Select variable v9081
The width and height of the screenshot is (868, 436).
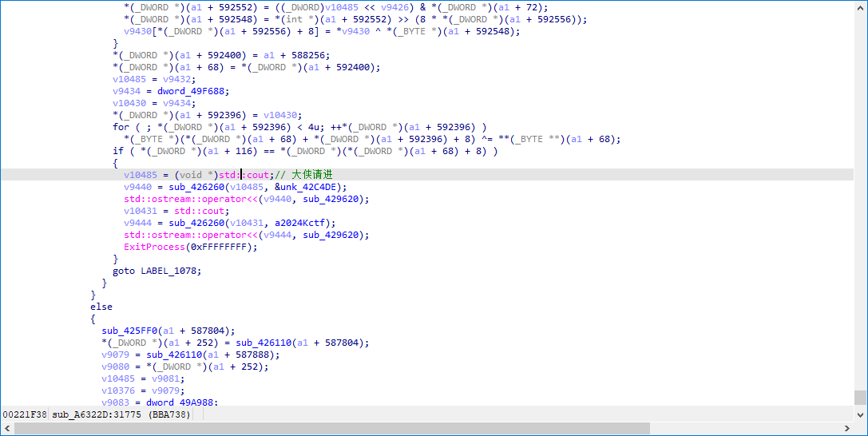click(165, 379)
